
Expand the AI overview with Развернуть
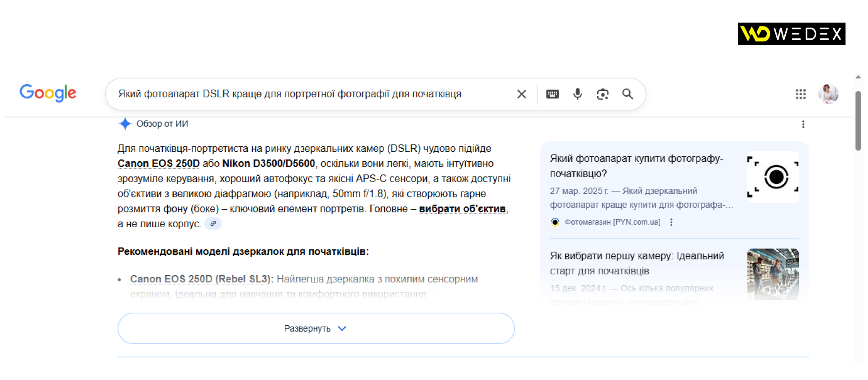pos(316,328)
